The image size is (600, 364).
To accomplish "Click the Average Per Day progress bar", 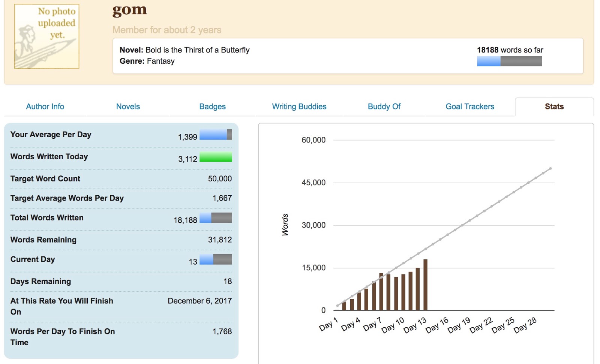I will (216, 135).
